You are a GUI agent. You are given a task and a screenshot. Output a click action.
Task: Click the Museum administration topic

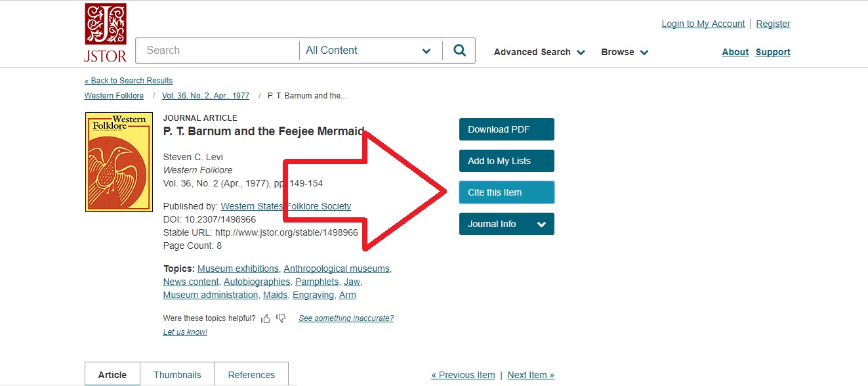click(211, 295)
